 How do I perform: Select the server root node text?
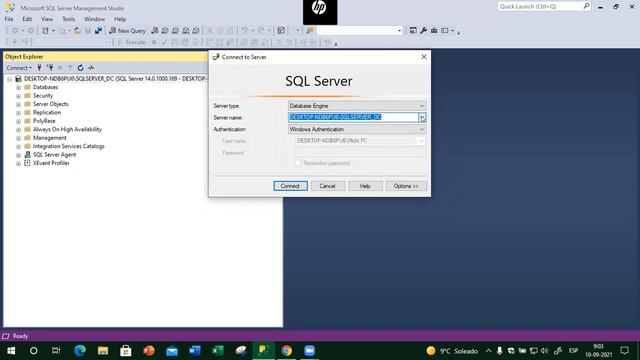(116, 78)
